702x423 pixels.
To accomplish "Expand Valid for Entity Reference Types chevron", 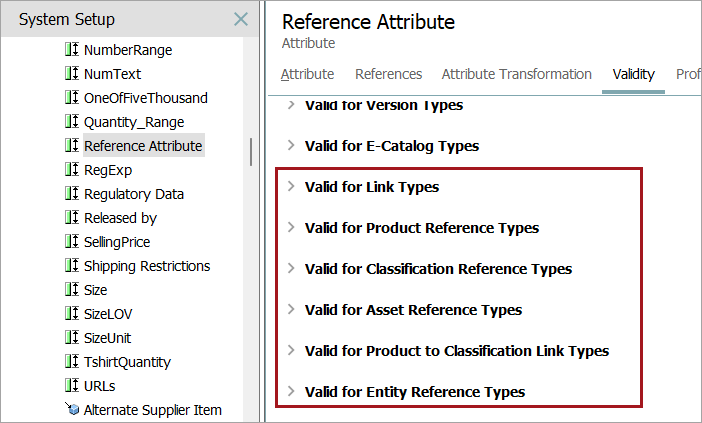I will 291,391.
